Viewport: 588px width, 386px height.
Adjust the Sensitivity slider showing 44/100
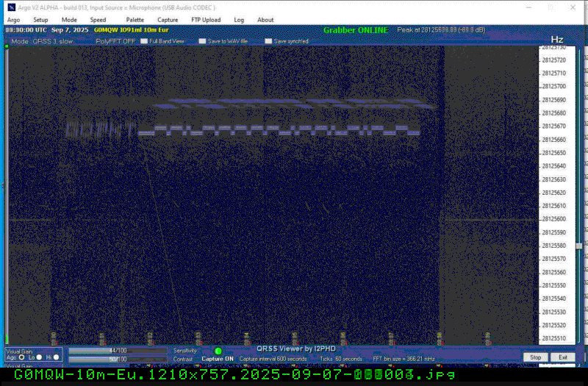[118, 351]
